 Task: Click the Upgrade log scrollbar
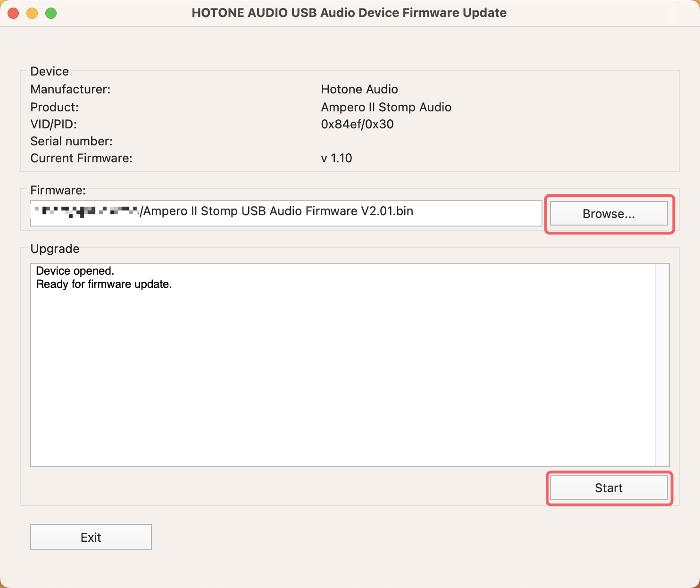pos(662,365)
